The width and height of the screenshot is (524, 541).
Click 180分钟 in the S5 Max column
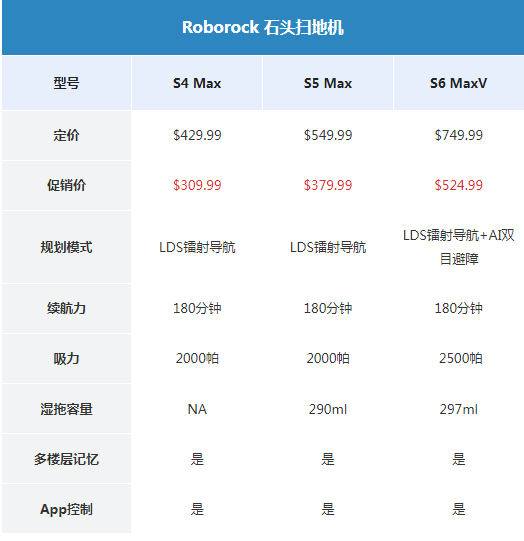click(328, 308)
